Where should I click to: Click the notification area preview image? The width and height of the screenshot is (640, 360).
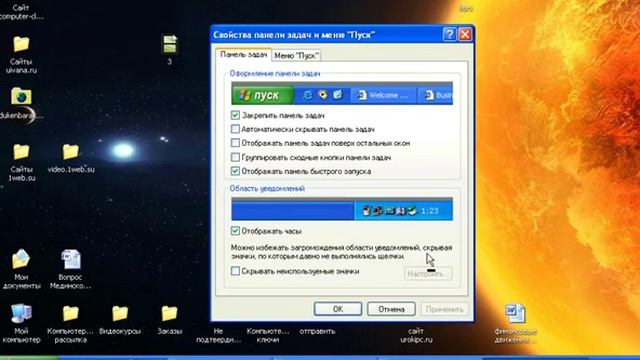coord(342,209)
